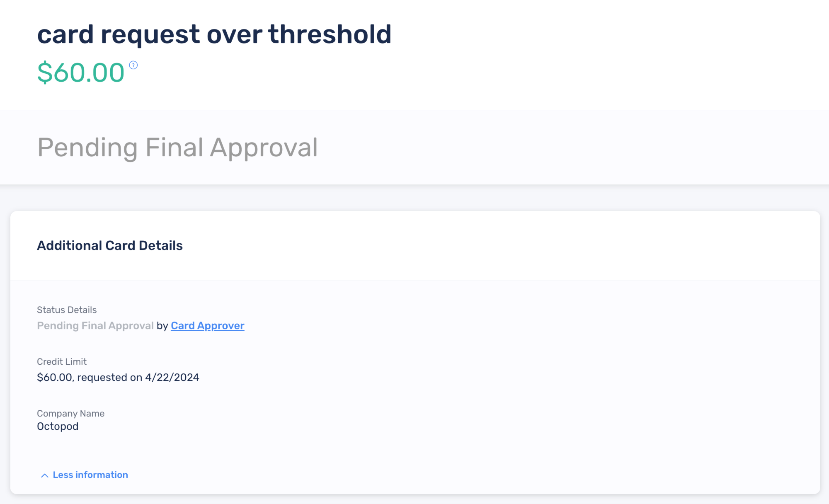
Task: Click the company name Octopod
Action: click(58, 426)
